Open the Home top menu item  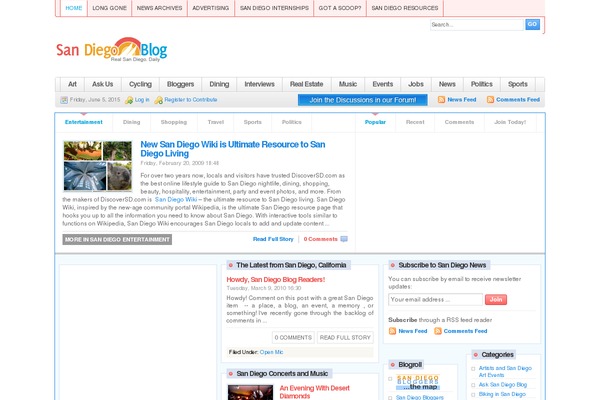pos(74,8)
